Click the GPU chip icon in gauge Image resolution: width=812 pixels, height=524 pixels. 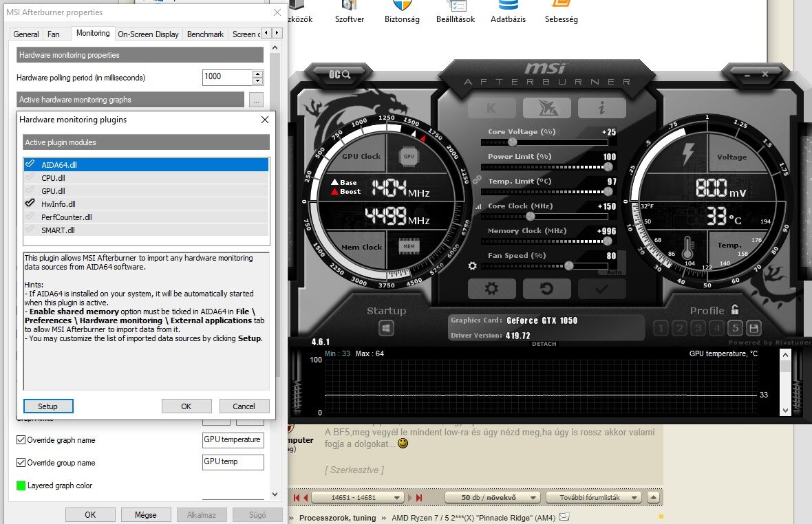(x=409, y=156)
